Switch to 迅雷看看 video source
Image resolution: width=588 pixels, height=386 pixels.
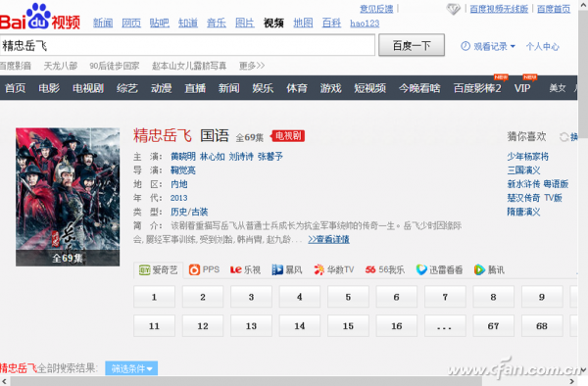[x=439, y=269]
